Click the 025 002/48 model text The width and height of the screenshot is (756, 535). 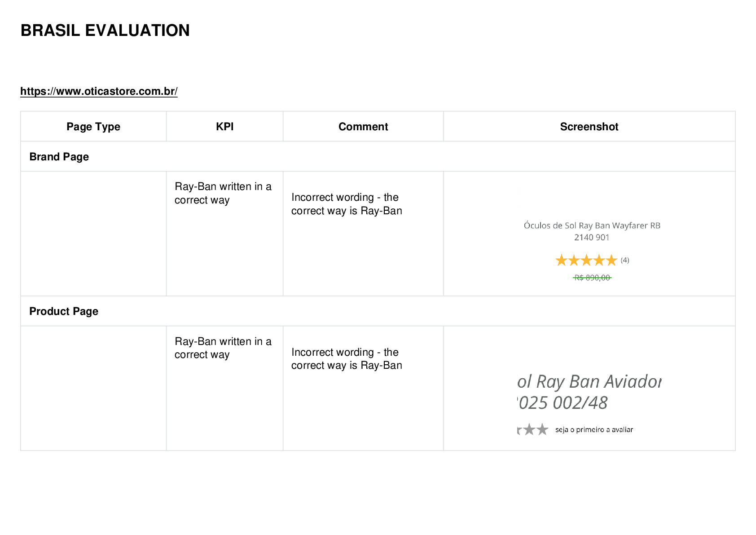pos(563,403)
